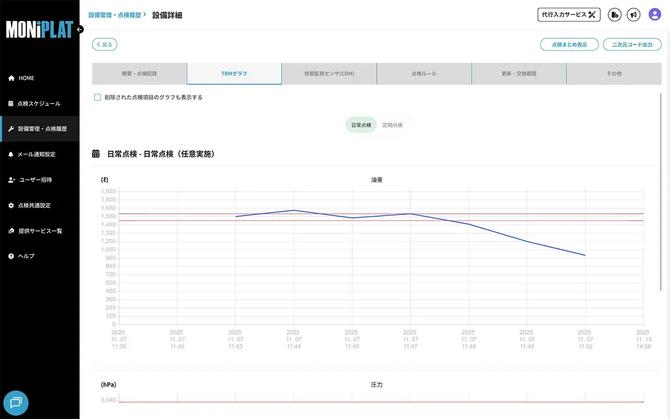Open メール通知設定 bell menu item
Viewport: 670px width, 419px height.
(x=36, y=154)
